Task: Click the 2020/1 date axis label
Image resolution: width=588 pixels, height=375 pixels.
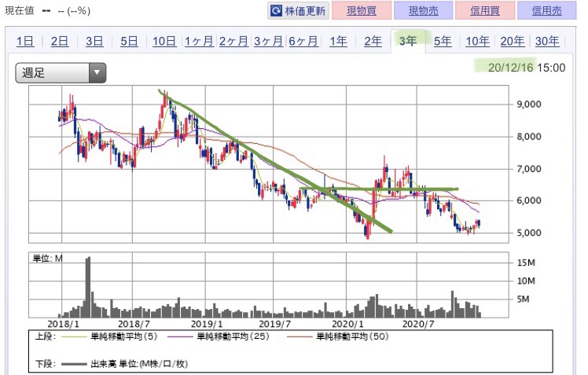Action: pos(347,324)
